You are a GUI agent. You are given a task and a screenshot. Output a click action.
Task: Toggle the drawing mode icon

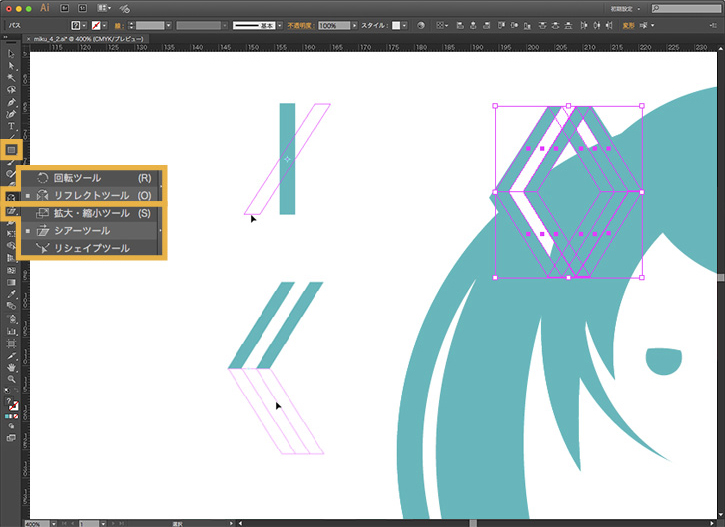pos(11,426)
